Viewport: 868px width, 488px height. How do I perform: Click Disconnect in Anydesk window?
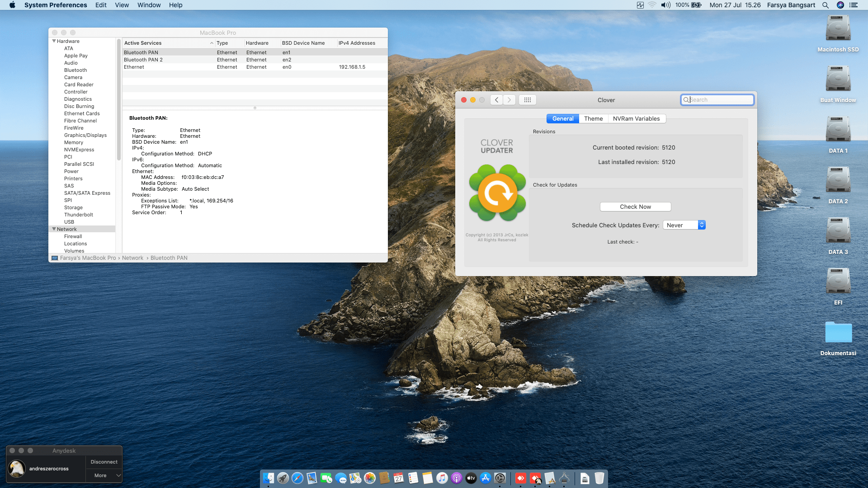click(104, 462)
